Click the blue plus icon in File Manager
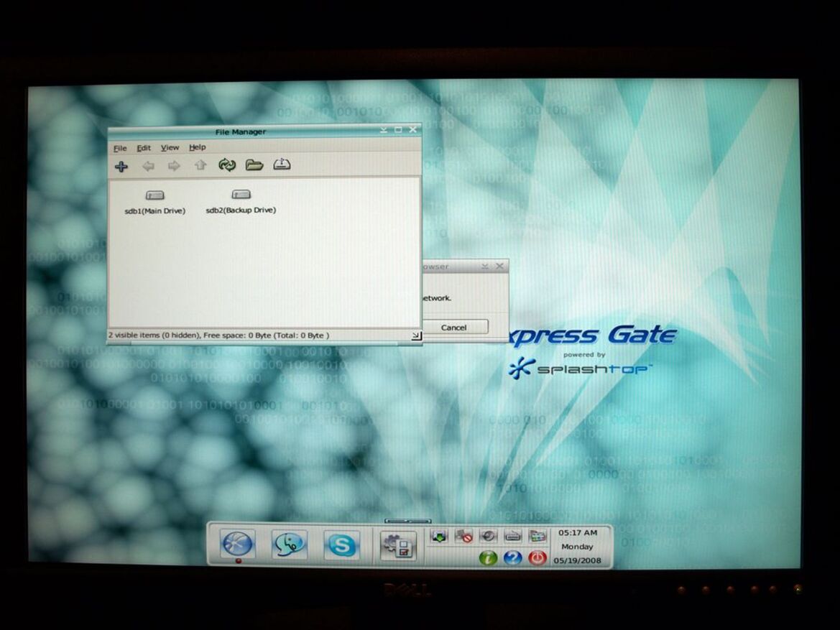Viewport: 840px width, 630px height. tap(121, 167)
